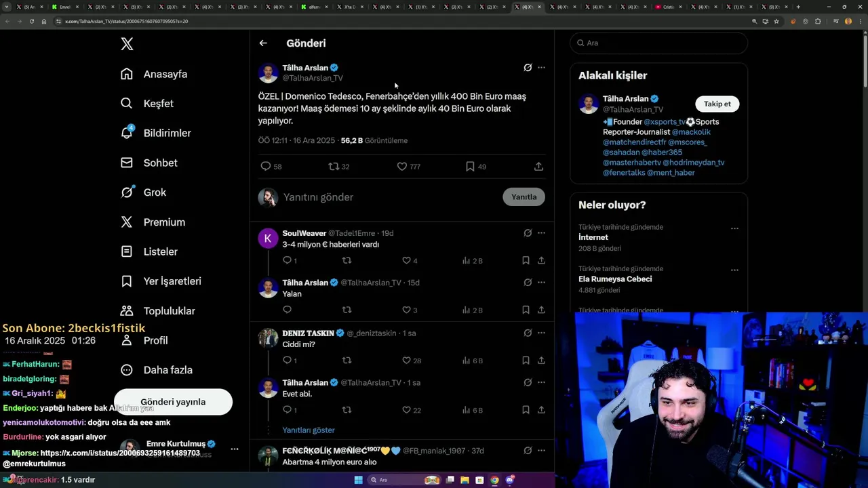
Task: Reply to main post (58 comments)
Action: tap(271, 166)
